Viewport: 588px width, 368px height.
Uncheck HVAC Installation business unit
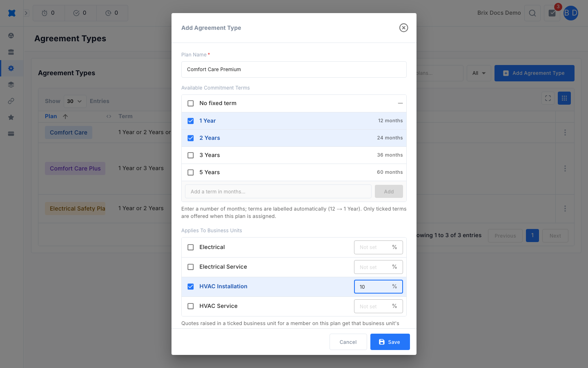(x=191, y=287)
